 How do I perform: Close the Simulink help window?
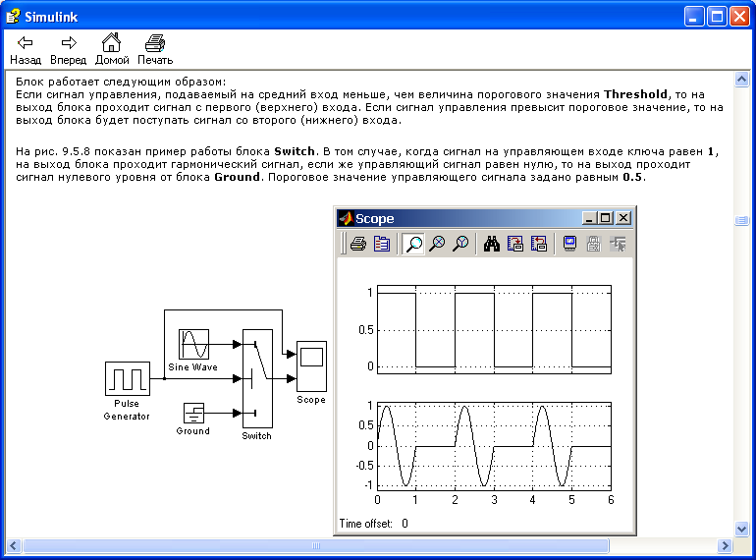(739, 17)
